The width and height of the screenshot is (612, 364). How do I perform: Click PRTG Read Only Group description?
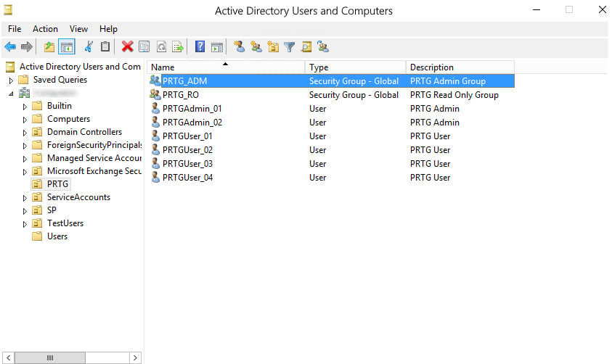pos(454,95)
